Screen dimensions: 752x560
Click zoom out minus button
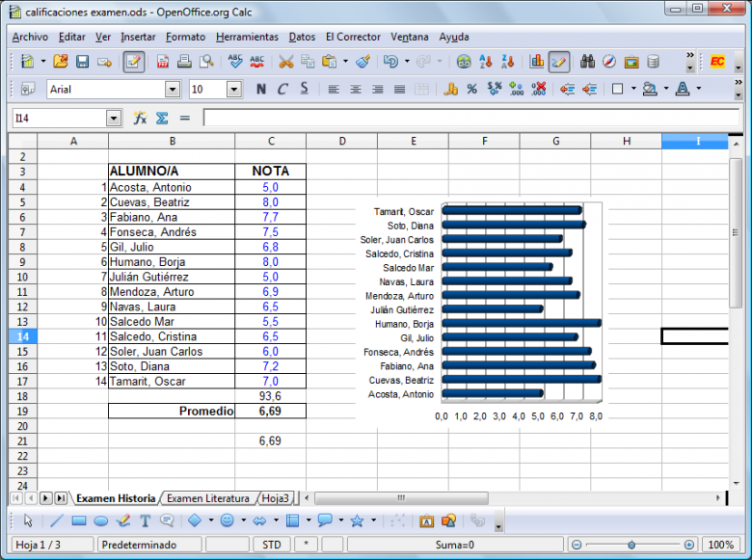coord(577,545)
